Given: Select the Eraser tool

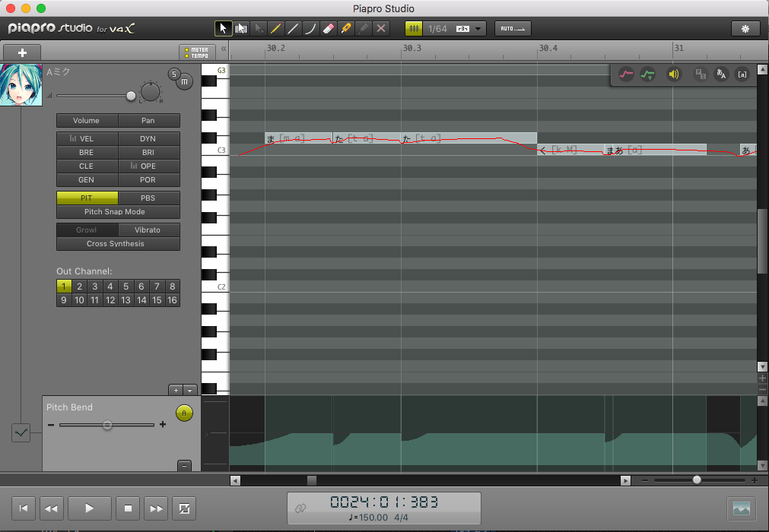Looking at the screenshot, I should pyautogui.click(x=329, y=28).
